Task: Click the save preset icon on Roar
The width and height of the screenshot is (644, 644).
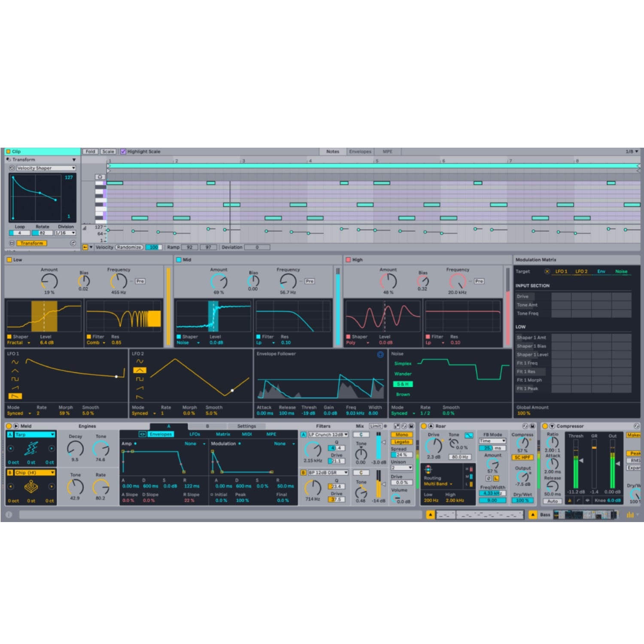Action: (532, 426)
